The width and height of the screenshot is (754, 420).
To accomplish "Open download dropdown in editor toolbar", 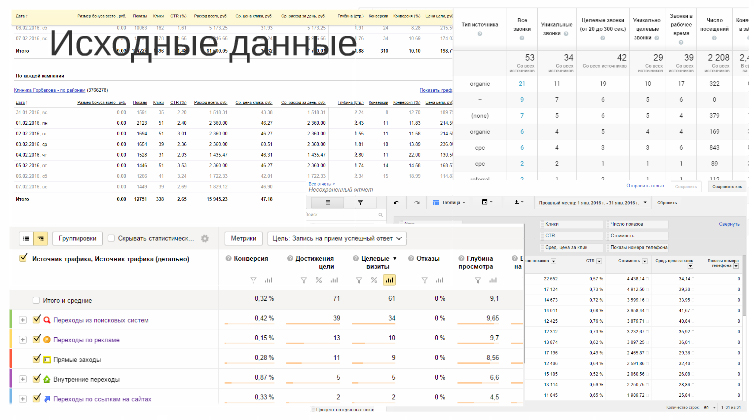I will coord(518,203).
